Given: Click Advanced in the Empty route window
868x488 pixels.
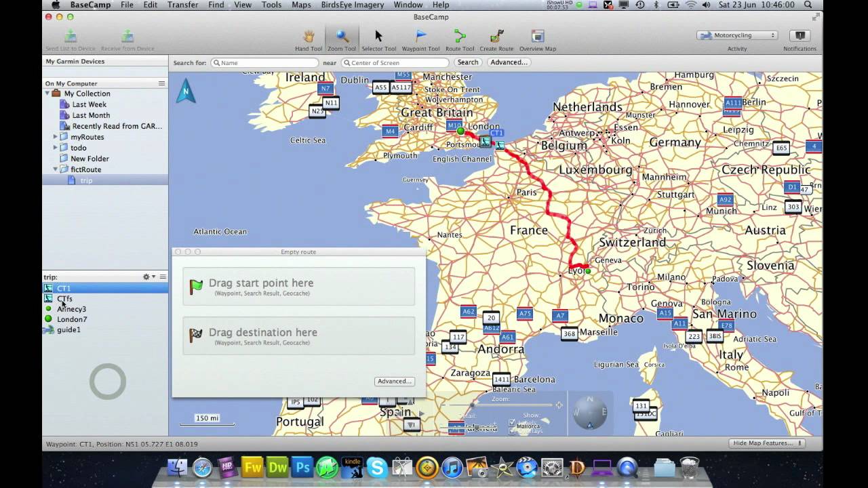Looking at the screenshot, I should 395,381.
